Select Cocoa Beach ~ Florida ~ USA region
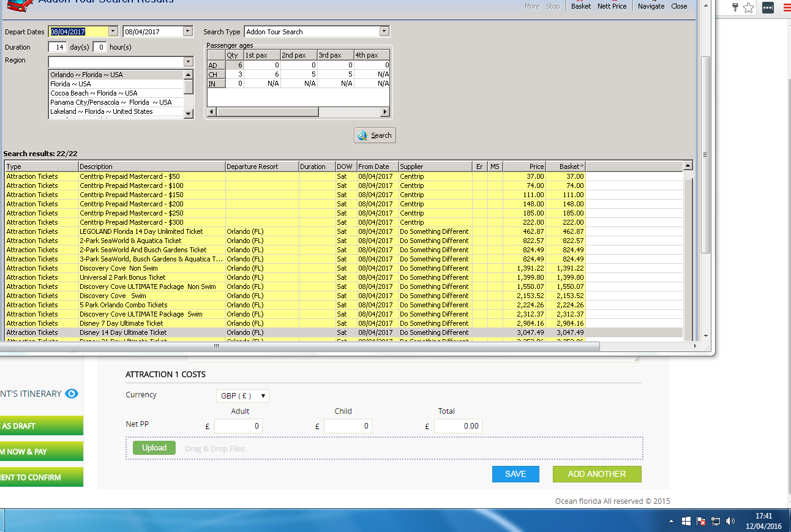The image size is (791, 532). pyautogui.click(x=116, y=93)
